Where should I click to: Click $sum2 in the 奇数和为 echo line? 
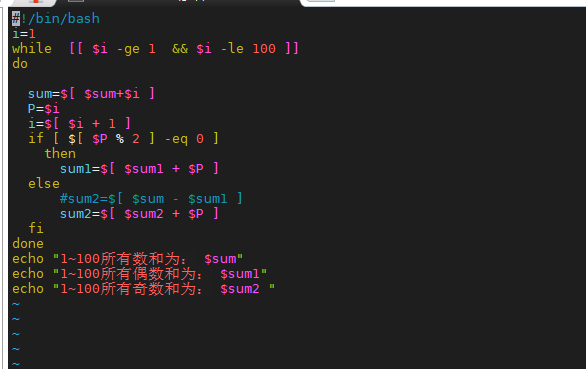point(240,289)
